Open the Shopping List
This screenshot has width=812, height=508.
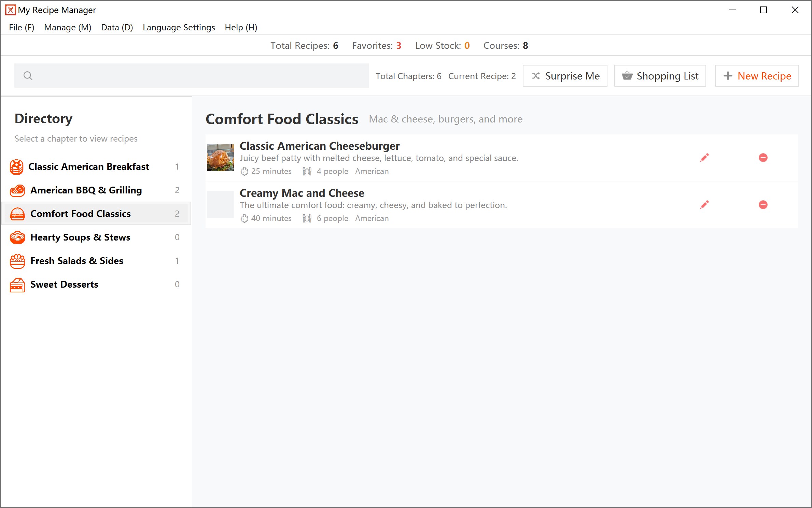pyautogui.click(x=660, y=76)
